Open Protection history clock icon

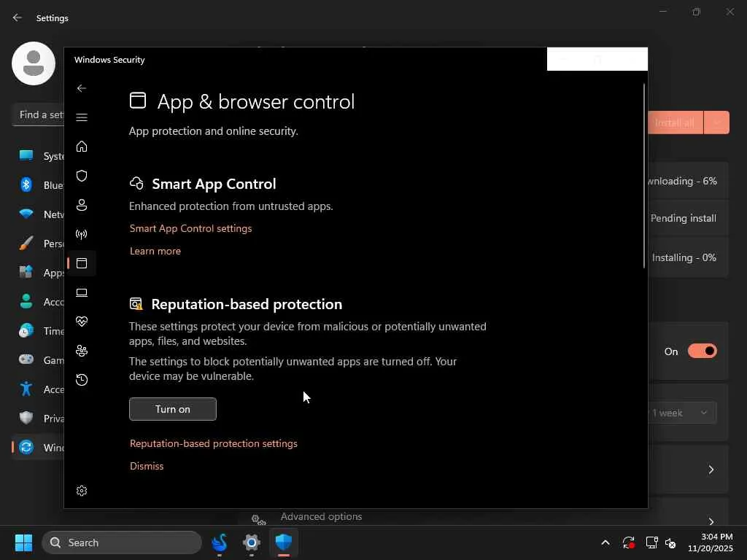(82, 380)
